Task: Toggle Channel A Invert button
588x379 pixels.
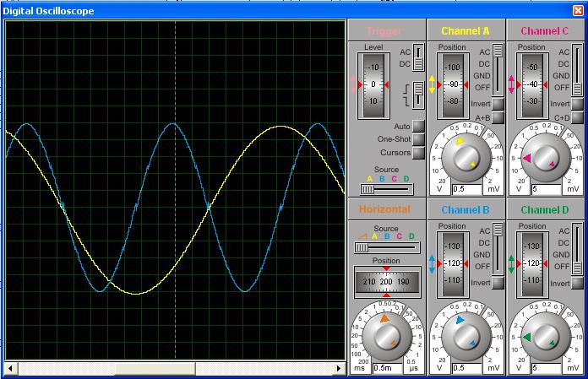Action: 498,104
